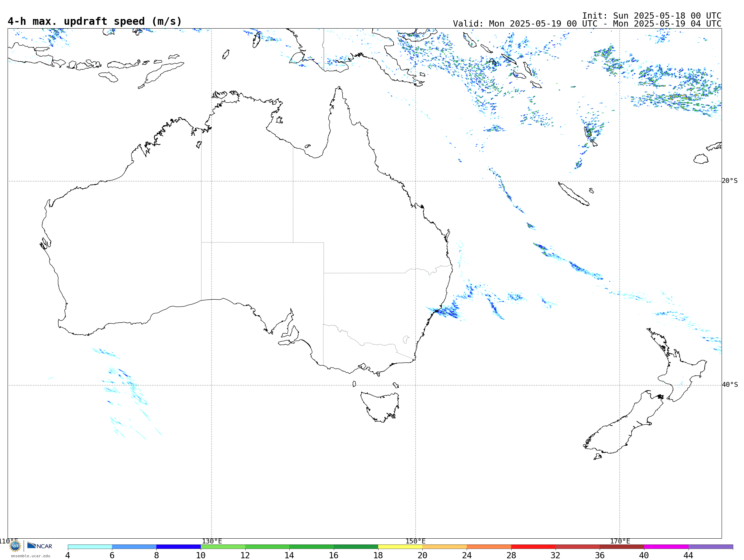Image resolution: width=744 pixels, height=560 pixels.
Task: Click the 130°E longitude label
Action: 212,541
